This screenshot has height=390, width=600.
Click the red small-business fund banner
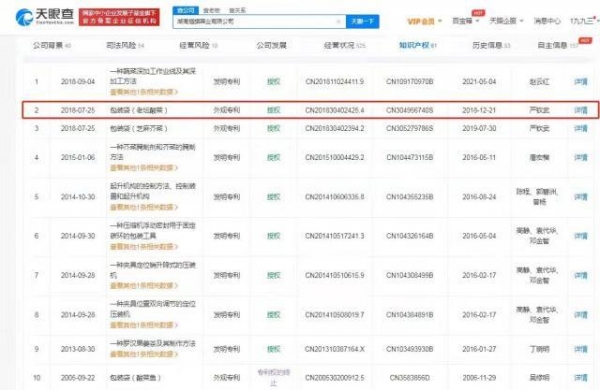119,18
